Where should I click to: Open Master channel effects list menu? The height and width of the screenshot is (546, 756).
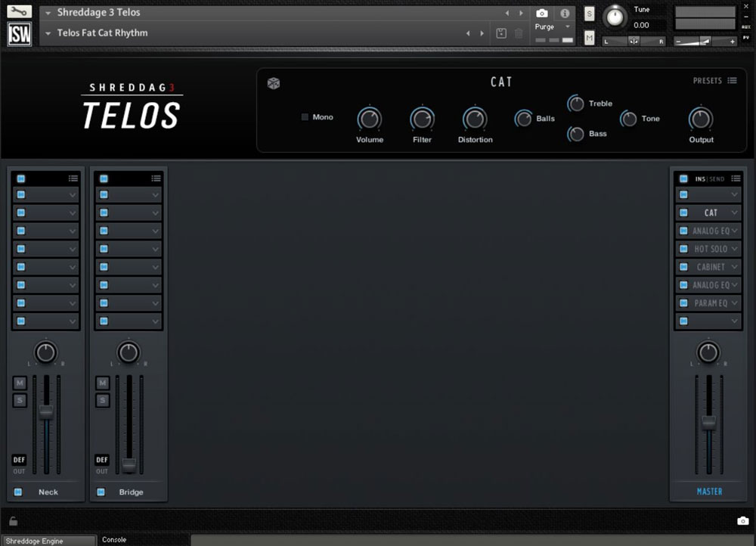736,178
